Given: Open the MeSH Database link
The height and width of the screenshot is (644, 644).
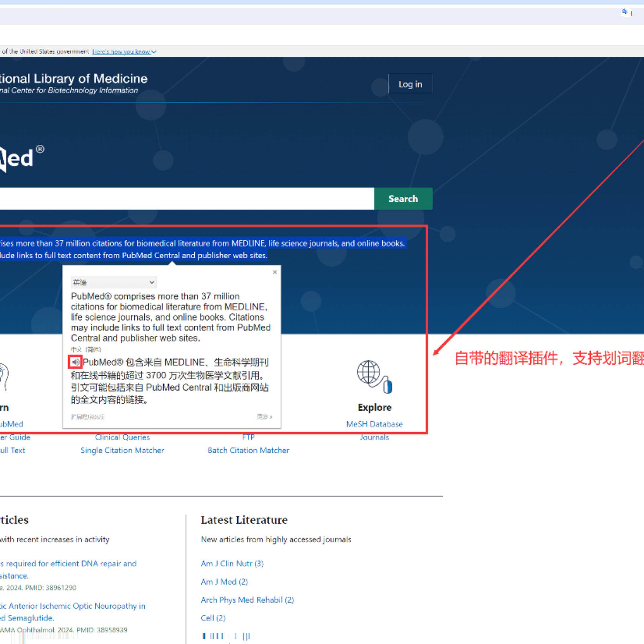Looking at the screenshot, I should pos(374,424).
